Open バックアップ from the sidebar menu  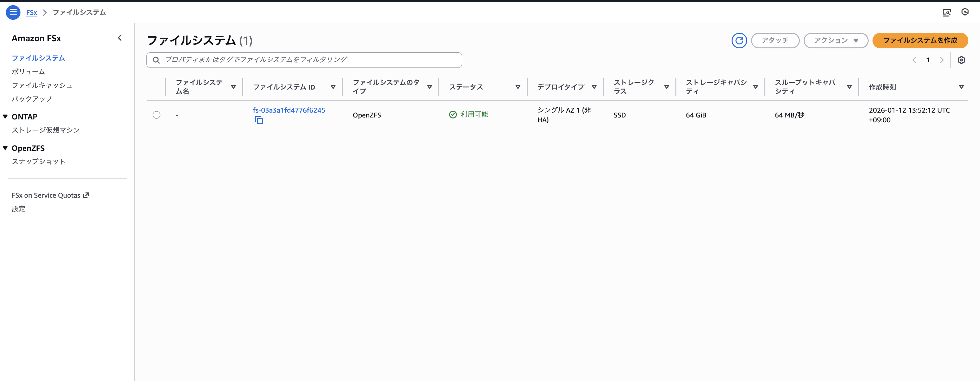pos(31,99)
